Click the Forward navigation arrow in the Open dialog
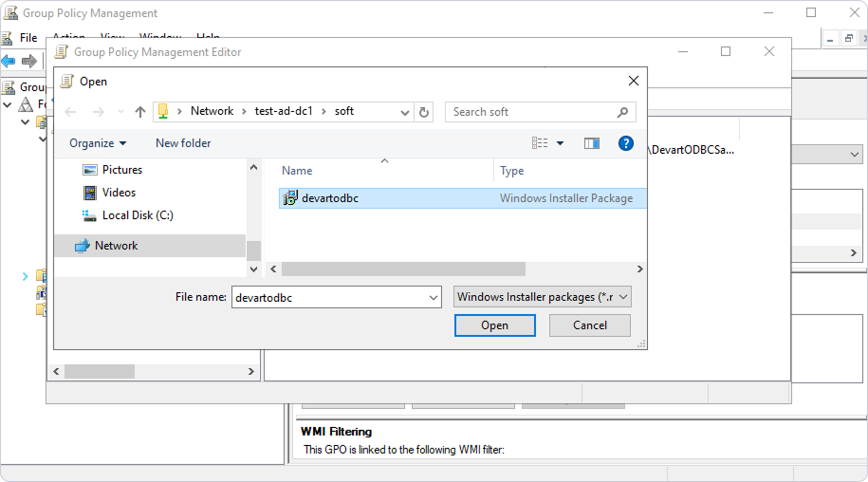Image resolution: width=868 pixels, height=482 pixels. point(98,112)
